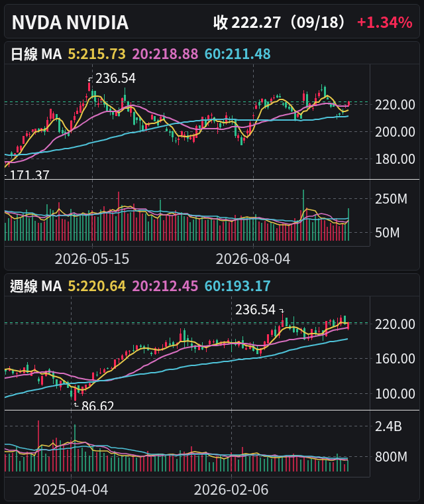Viewport: 424px width, 504px height.
Task: Select the daily MA 5:215.73 value
Action: 96,54
